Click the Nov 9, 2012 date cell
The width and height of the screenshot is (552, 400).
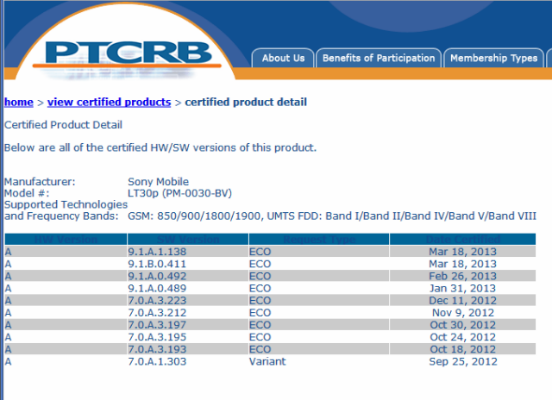coord(463,313)
